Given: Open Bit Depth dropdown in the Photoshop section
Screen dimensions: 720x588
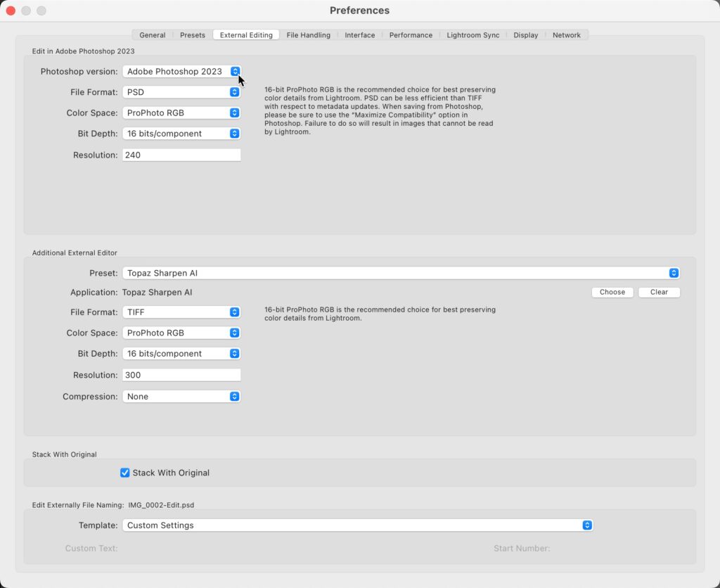Looking at the screenshot, I should [x=181, y=133].
